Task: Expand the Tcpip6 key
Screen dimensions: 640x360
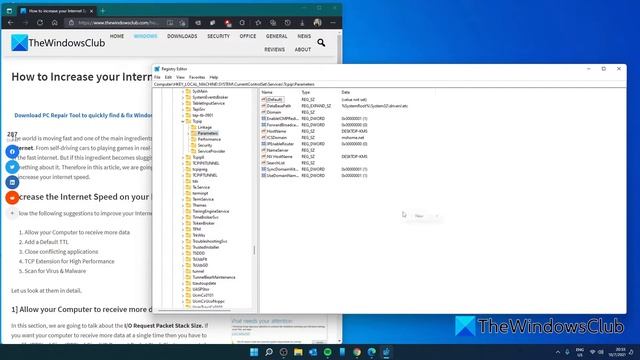Action: click(x=183, y=157)
